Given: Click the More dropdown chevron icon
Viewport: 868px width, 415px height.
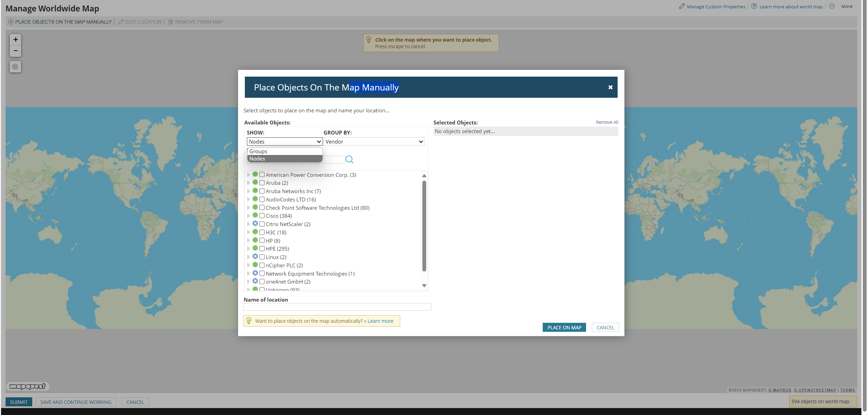Looking at the screenshot, I should (832, 6).
